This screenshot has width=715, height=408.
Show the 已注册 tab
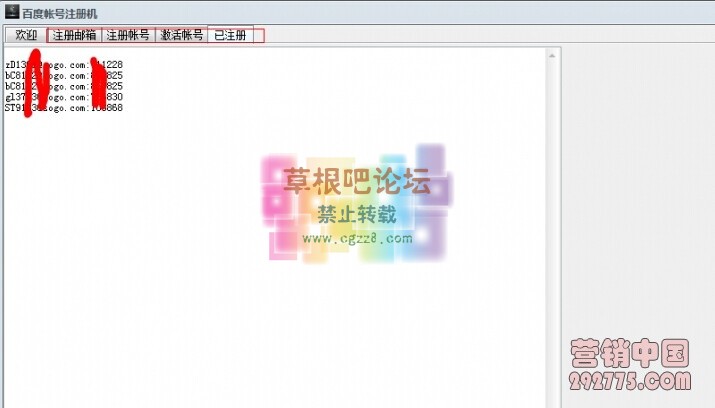coord(230,35)
